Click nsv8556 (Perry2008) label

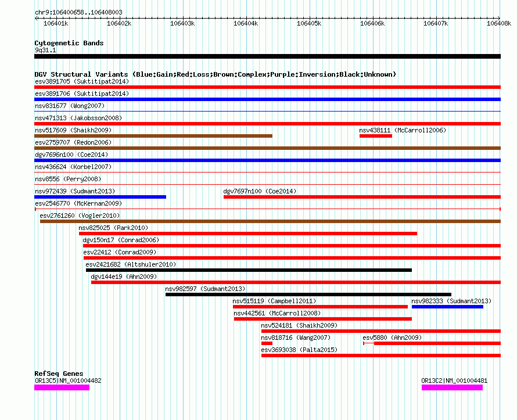68,179
